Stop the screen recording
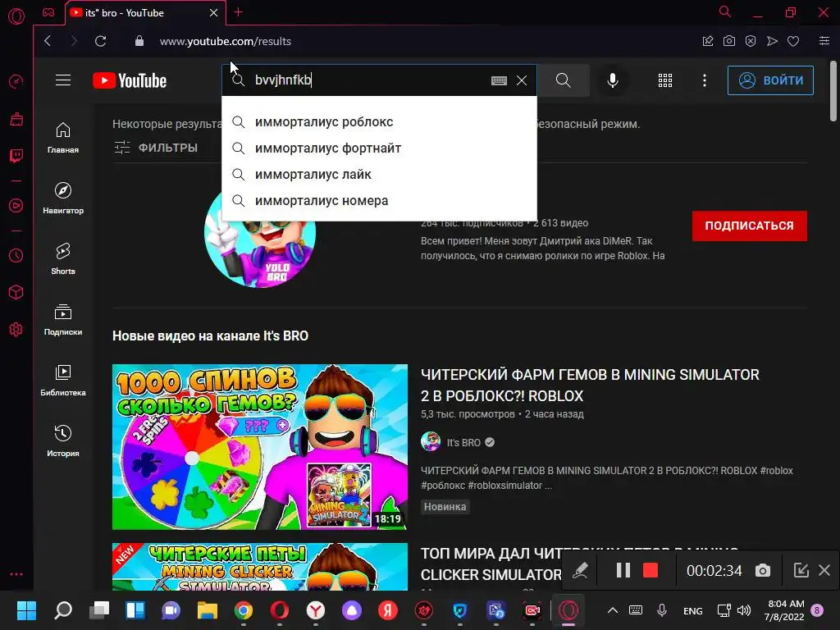Viewport: 840px width, 630px height. [x=651, y=571]
